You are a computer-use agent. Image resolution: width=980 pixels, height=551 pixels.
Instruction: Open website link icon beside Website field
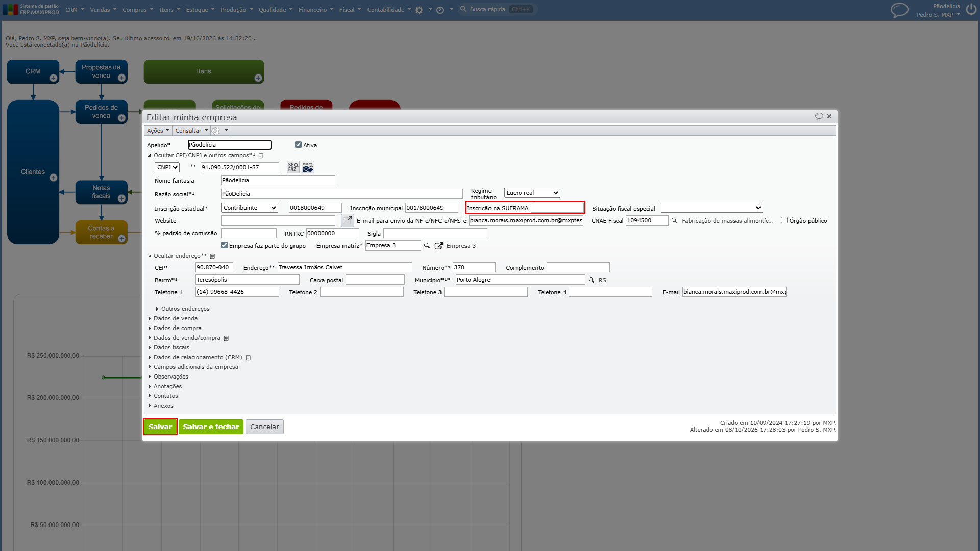tap(347, 220)
